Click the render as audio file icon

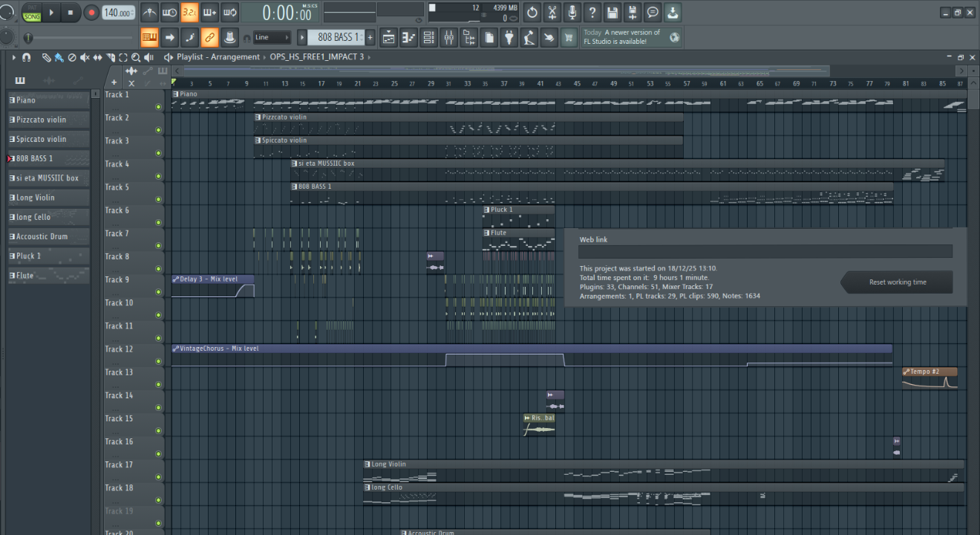[x=633, y=12]
